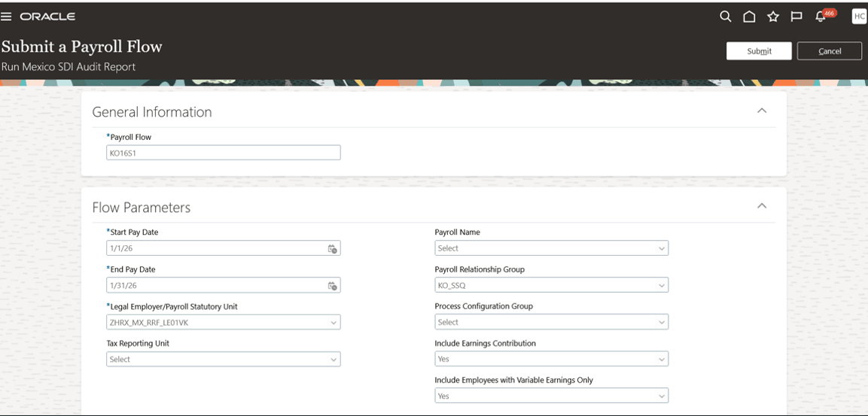Open the search magnifier icon
The width and height of the screenshot is (868, 416).
tap(725, 17)
